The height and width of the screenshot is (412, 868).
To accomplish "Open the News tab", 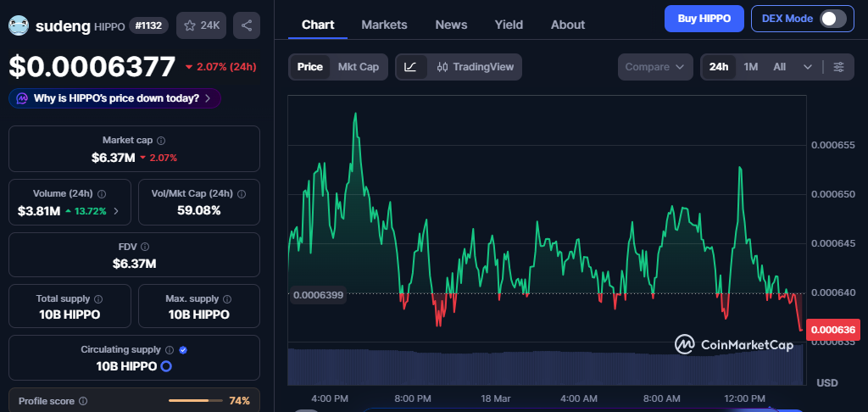I will [451, 25].
